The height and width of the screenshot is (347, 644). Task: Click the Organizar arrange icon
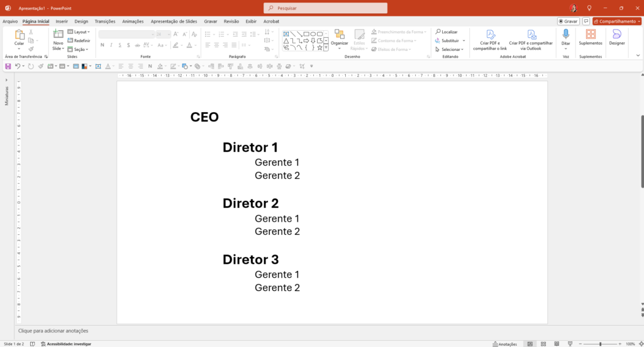click(339, 35)
